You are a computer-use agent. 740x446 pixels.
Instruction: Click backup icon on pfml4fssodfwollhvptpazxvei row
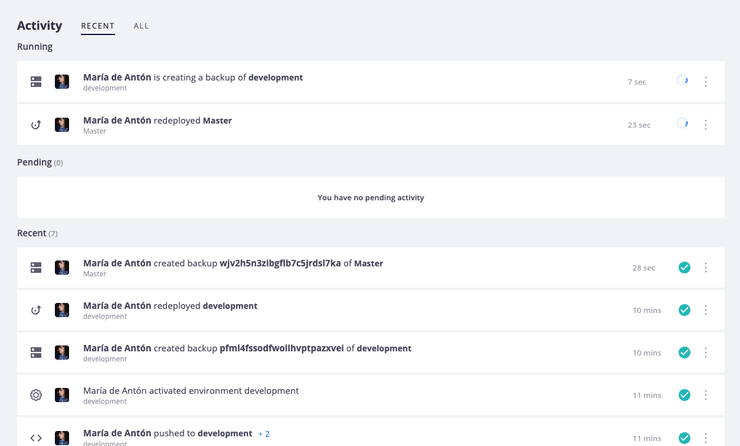click(36, 353)
